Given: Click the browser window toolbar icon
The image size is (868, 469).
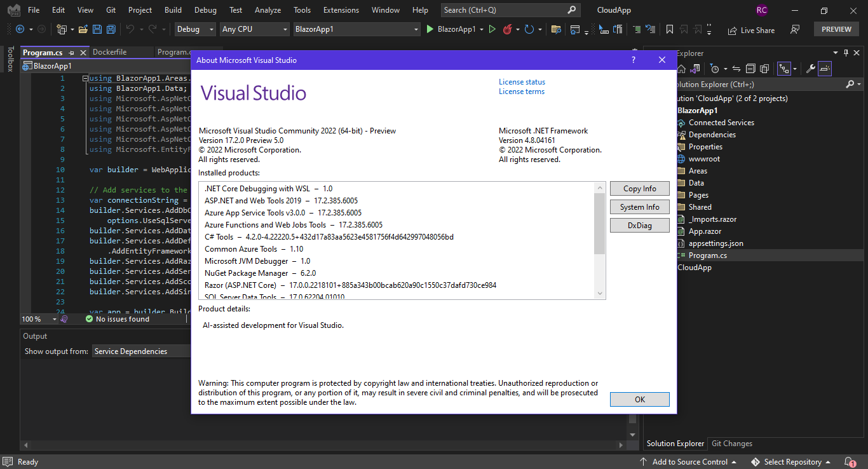Looking at the screenshot, I should point(574,29).
